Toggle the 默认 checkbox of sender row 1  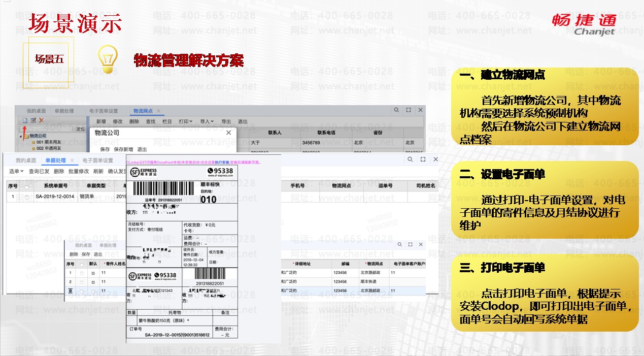click(x=93, y=273)
